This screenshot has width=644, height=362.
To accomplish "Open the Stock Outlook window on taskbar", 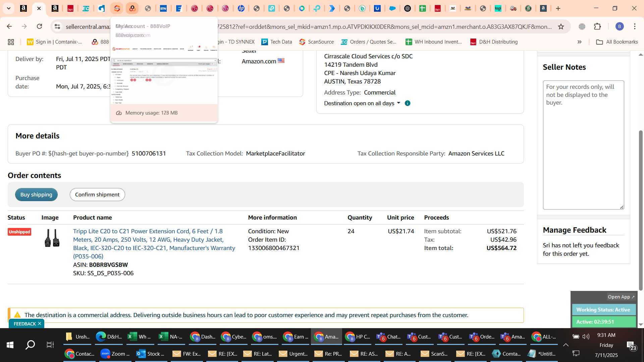I will tap(150, 354).
